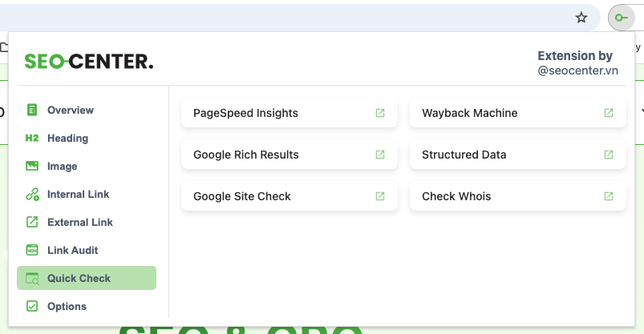Viewport: 644px width, 334px height.
Task: Switch to the Heading section
Action: 67,138
